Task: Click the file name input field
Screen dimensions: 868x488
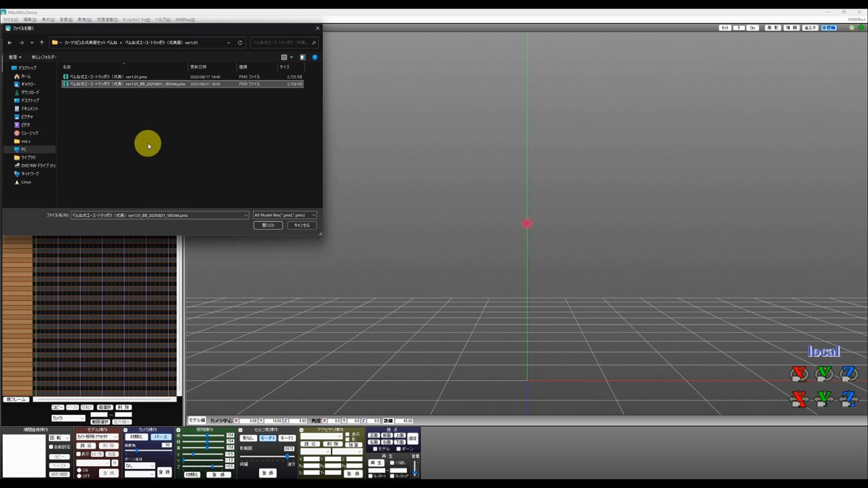Action: point(160,215)
